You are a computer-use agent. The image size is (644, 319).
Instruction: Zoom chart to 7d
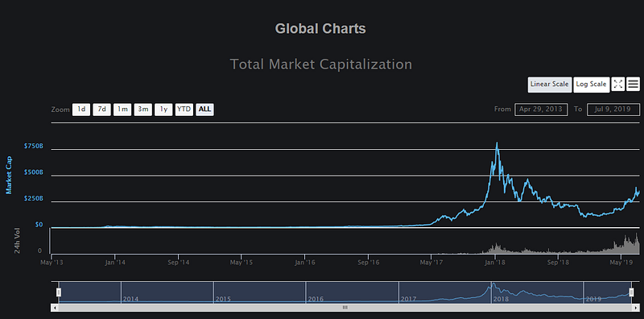click(102, 110)
